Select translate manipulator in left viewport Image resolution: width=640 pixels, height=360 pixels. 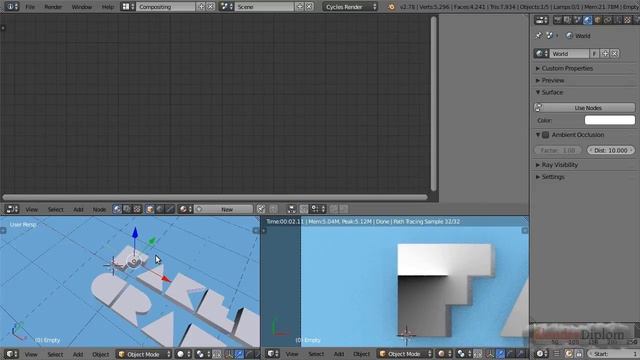pos(240,354)
